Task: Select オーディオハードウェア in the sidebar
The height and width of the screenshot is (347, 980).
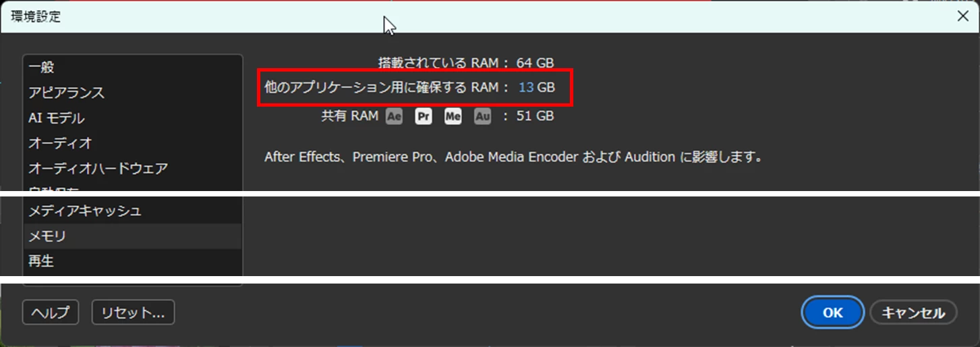Action: tap(132, 168)
